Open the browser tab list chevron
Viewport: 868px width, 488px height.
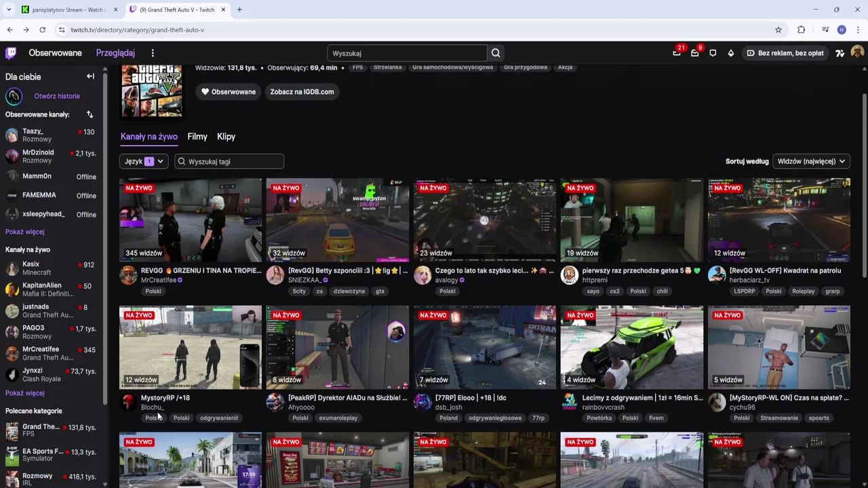tap(9, 9)
